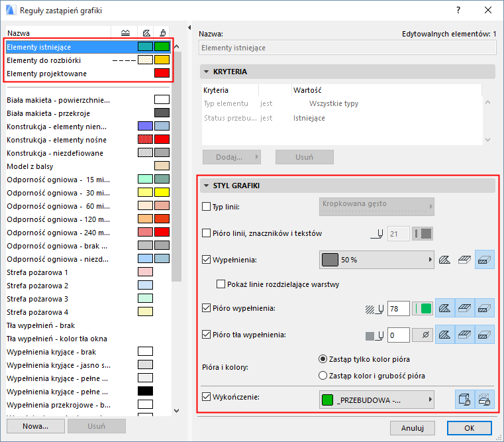Click the rules list scroll-down arrow
The width and height of the screenshot is (504, 442).
pyautogui.click(x=176, y=410)
